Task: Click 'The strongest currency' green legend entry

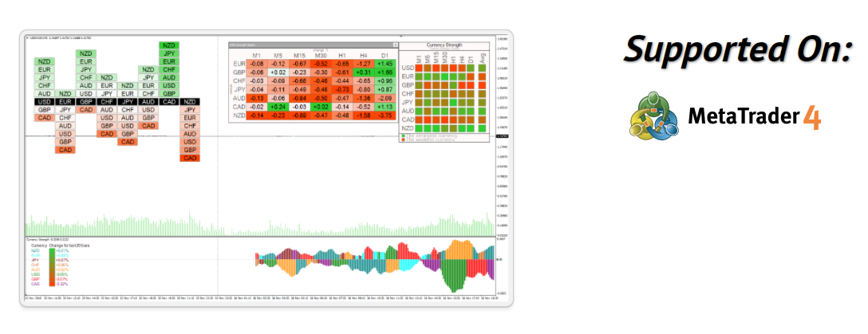Action: point(429,136)
